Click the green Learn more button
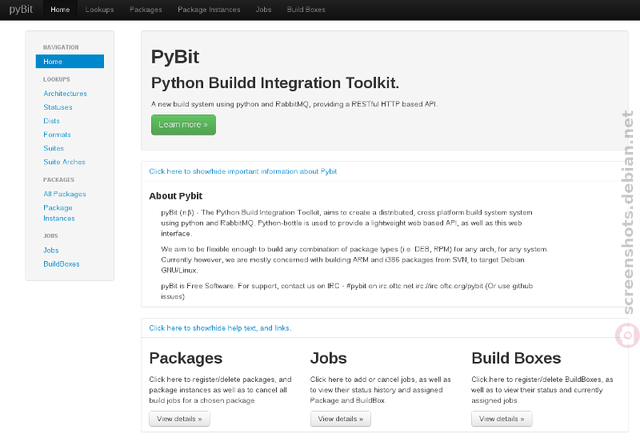This screenshot has height=446, width=640. [x=183, y=125]
